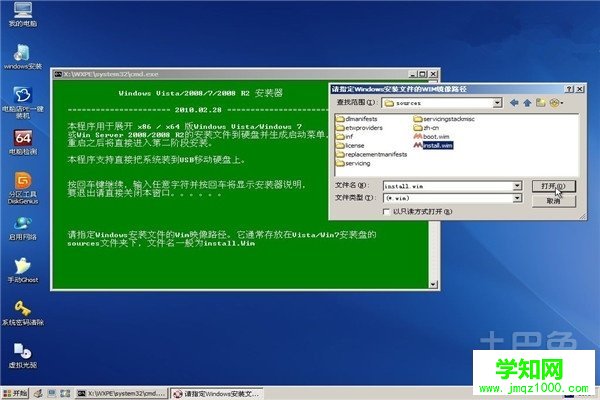Image resolution: width=600 pixels, height=400 pixels.
Task: Maximize the cmd.exe window
Action: click(x=422, y=74)
